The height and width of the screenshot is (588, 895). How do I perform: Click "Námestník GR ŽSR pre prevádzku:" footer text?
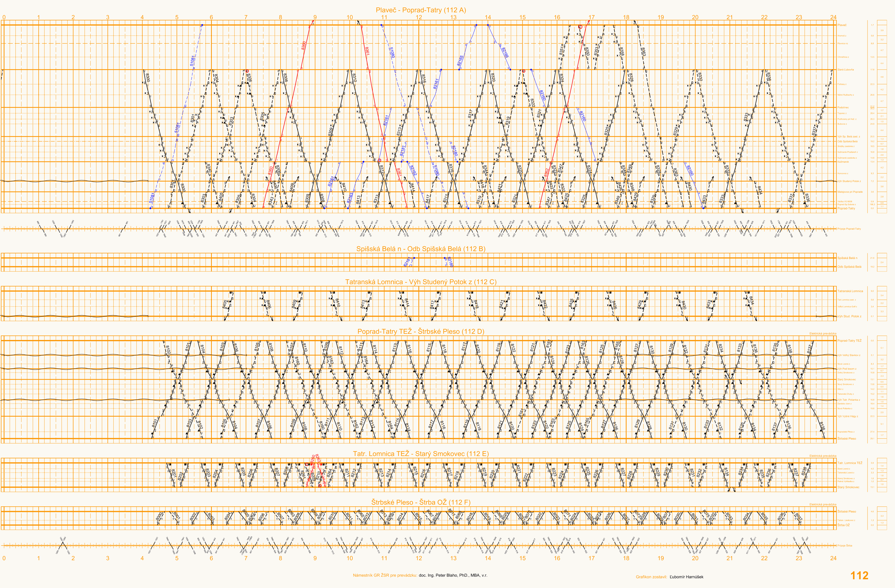(x=385, y=575)
